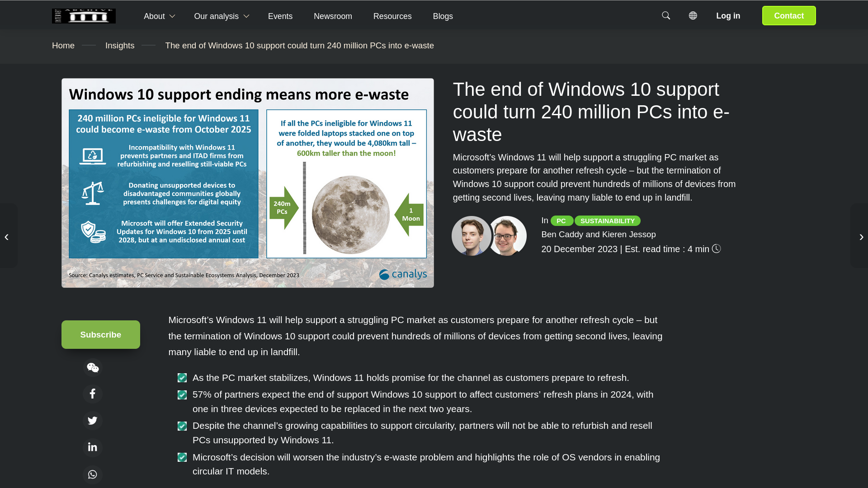Click the site logo in header
The width and height of the screenshot is (868, 488).
pyautogui.click(x=84, y=16)
